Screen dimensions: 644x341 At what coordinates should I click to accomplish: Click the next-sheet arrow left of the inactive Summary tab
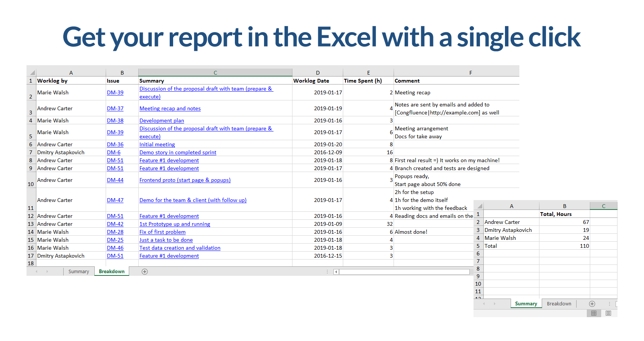[x=47, y=272]
